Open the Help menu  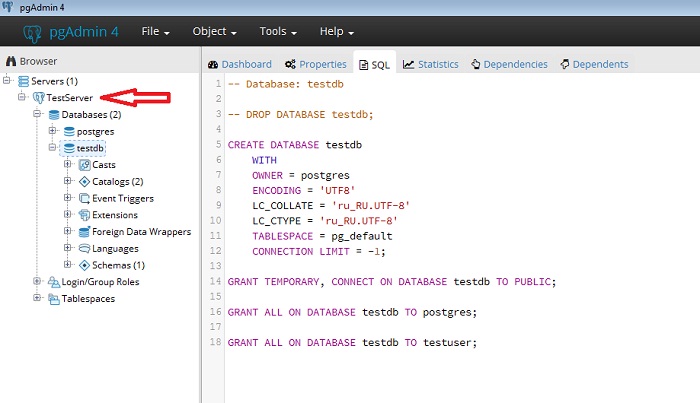tap(337, 31)
